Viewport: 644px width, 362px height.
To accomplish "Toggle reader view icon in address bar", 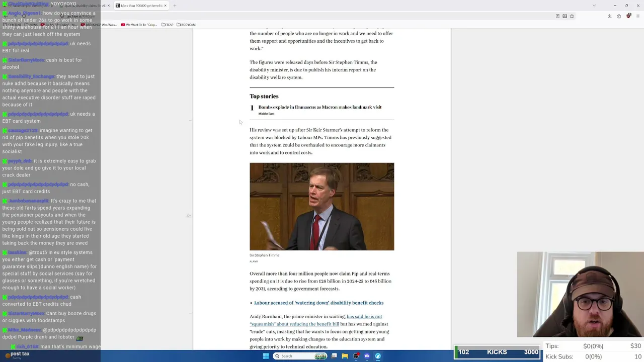I will 557,16.
